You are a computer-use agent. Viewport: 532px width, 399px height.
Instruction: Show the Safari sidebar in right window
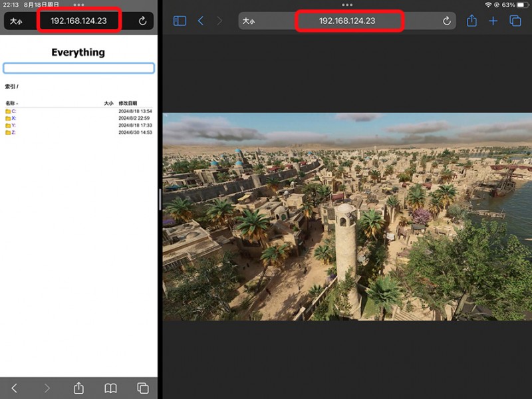(180, 21)
